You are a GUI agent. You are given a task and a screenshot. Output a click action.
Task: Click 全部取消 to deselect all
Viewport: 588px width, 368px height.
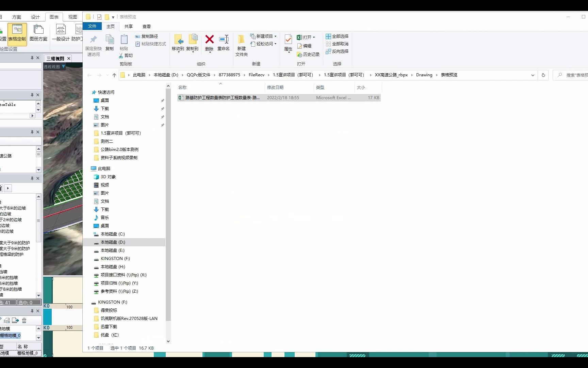337,44
